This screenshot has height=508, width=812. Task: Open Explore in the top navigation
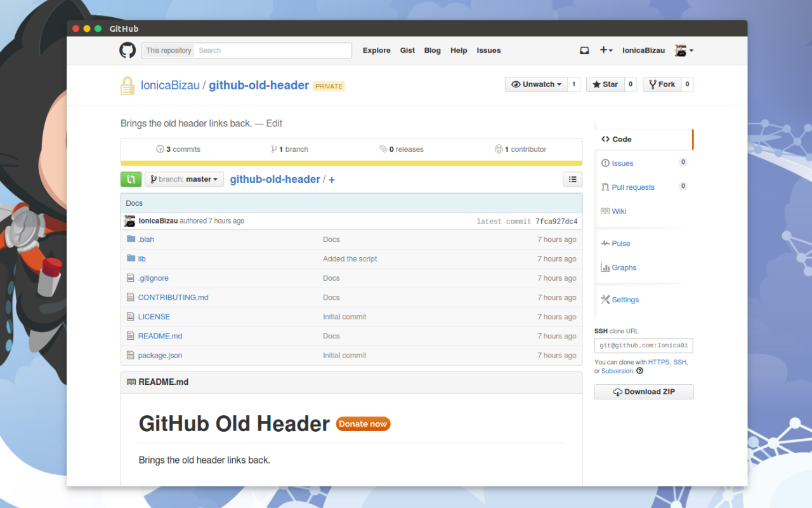pos(376,50)
